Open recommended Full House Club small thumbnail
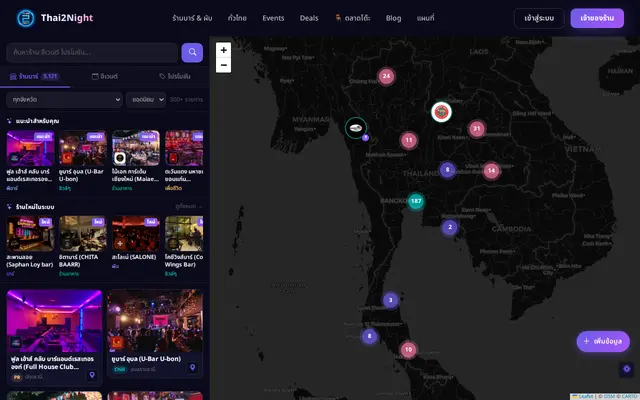This screenshot has width=640, height=400. coord(30,148)
